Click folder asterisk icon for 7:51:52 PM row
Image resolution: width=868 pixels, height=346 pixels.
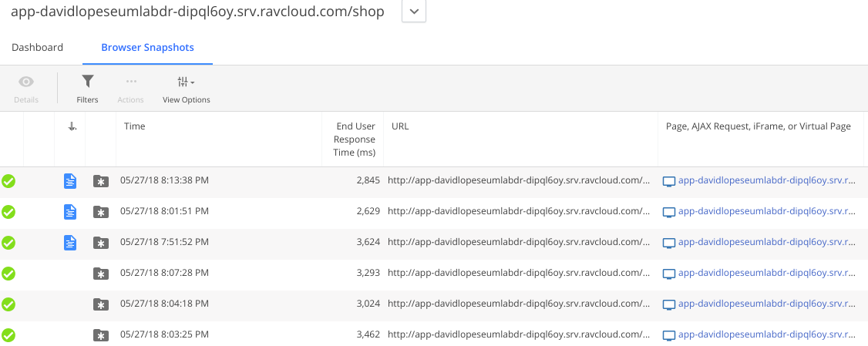[100, 243]
